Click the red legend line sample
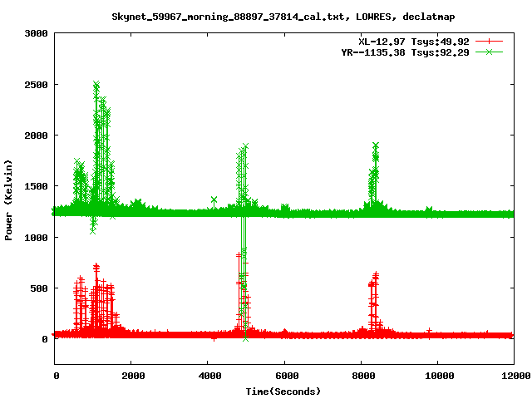Image resolution: width=532 pixels, height=399 pixels. tap(489, 42)
